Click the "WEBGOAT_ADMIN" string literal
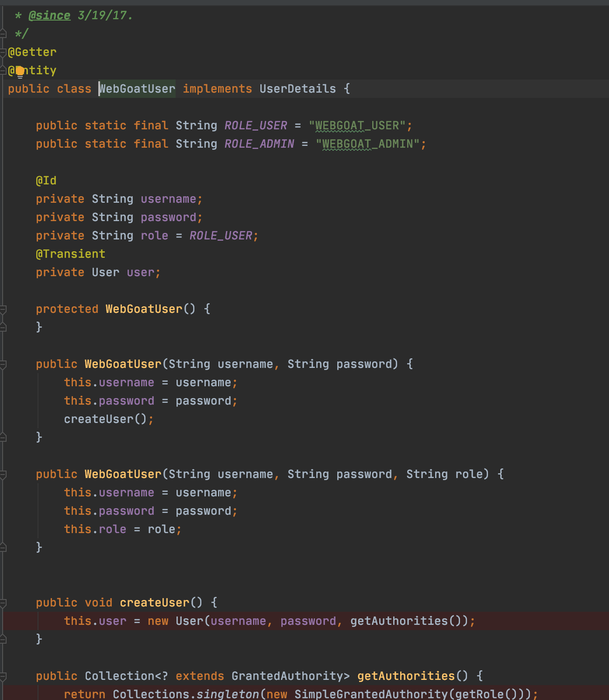Screen dimensions: 609x700 coord(367,144)
